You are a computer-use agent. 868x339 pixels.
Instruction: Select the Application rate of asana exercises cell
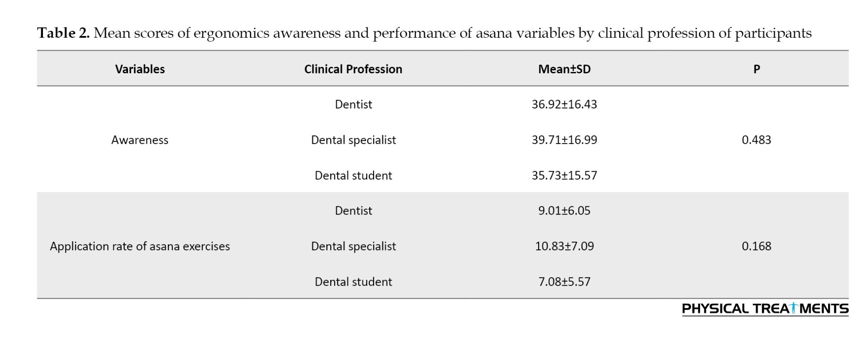click(140, 246)
